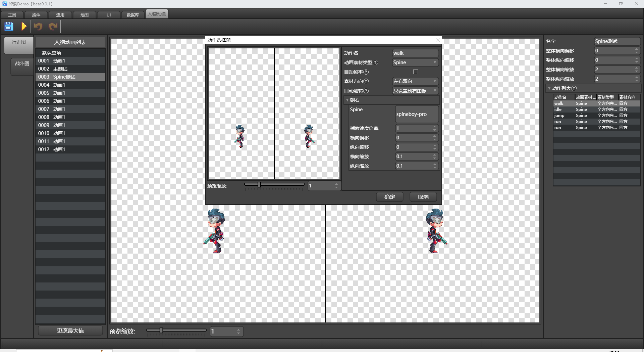Adjust main bottom 预览缩放 slider
Image resolution: width=644 pixels, height=352 pixels.
pyautogui.click(x=161, y=331)
